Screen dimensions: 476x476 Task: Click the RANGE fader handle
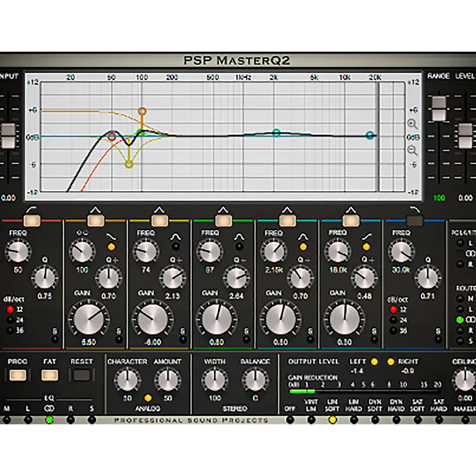click(439, 109)
